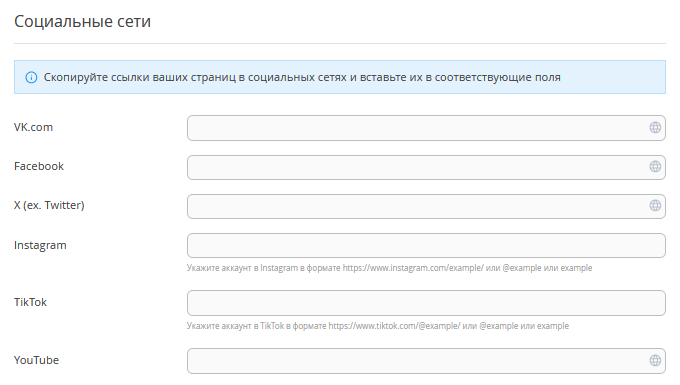The image size is (680, 385).
Task: Focus the TikTok account input field
Action: [x=426, y=303]
